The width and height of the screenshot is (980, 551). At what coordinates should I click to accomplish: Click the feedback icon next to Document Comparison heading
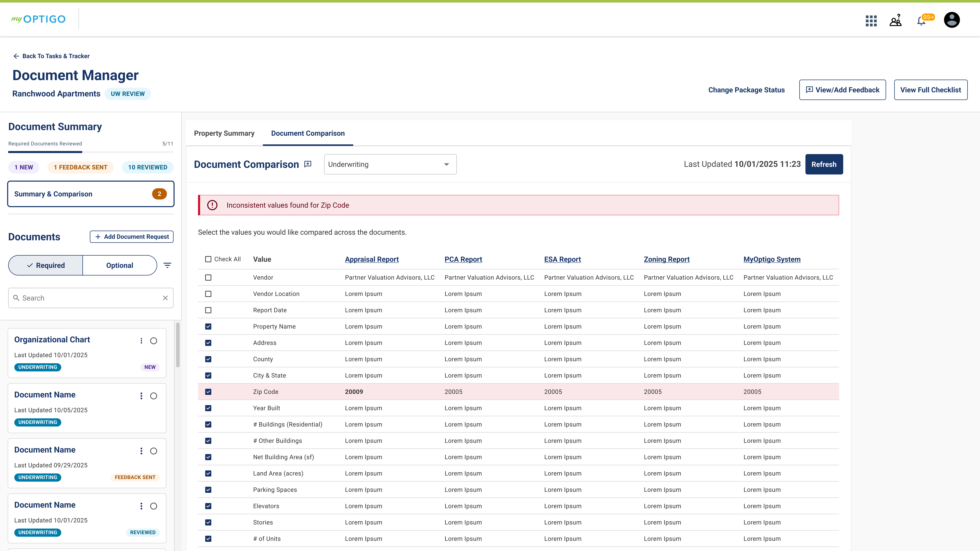coord(308,164)
